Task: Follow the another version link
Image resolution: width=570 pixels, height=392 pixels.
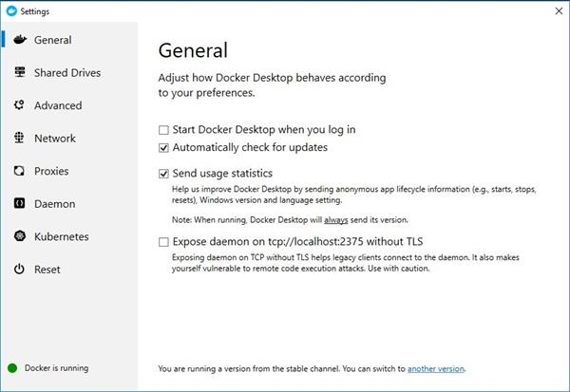Action: tap(436, 367)
